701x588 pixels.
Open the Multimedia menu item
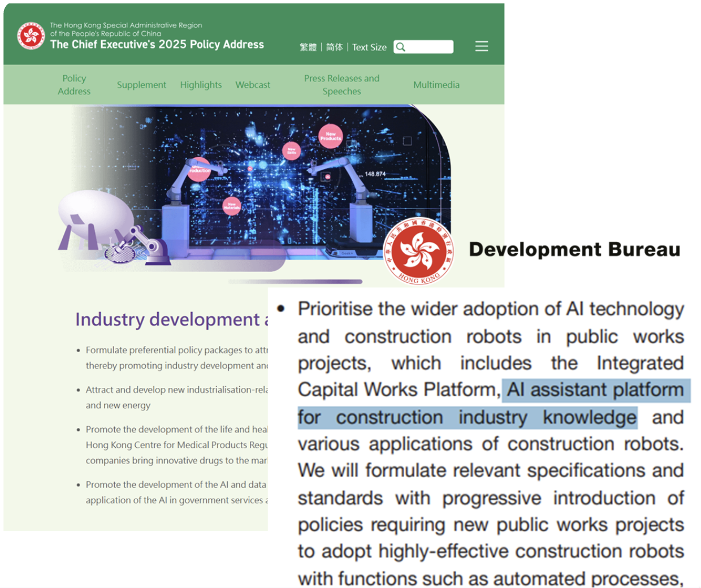pos(436,85)
